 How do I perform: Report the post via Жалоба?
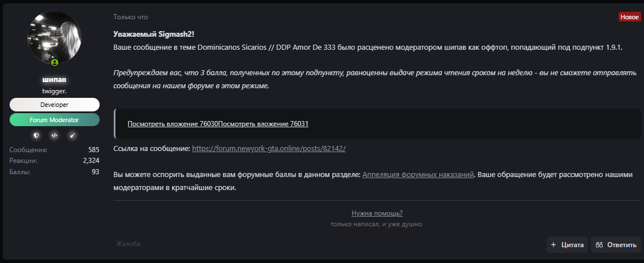point(128,244)
